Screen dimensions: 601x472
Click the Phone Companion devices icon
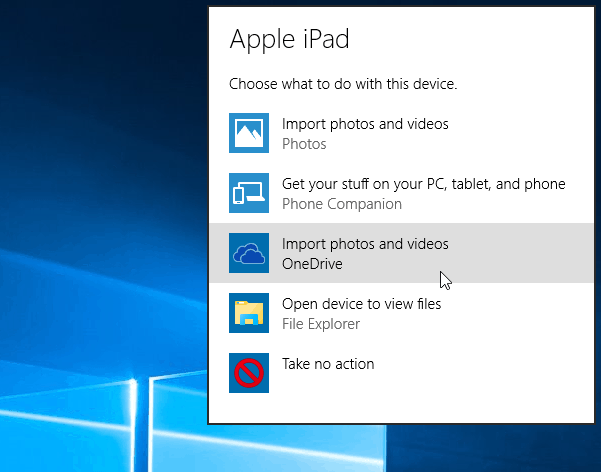coord(249,193)
